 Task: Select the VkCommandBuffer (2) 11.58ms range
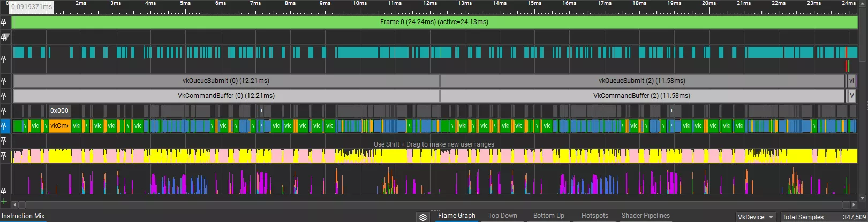641,96
